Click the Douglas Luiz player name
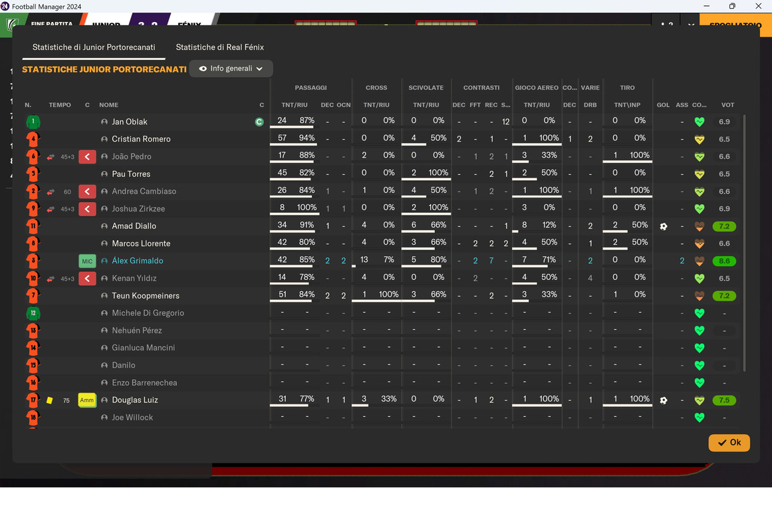 click(135, 400)
